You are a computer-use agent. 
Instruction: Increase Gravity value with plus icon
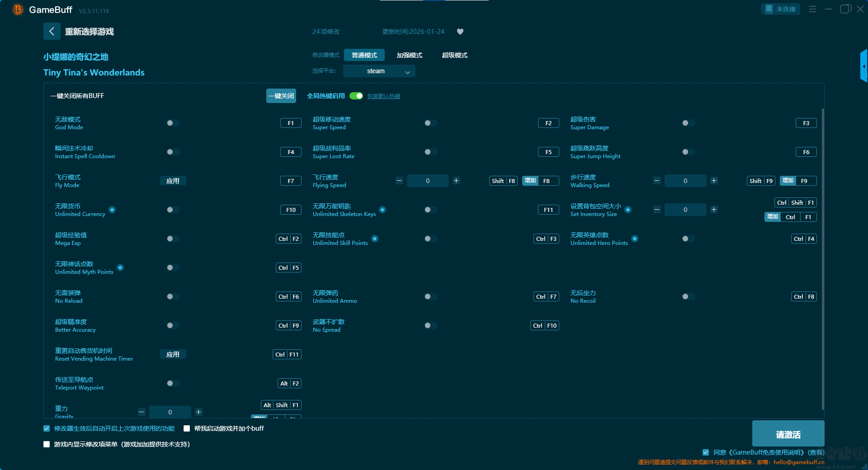click(x=198, y=412)
